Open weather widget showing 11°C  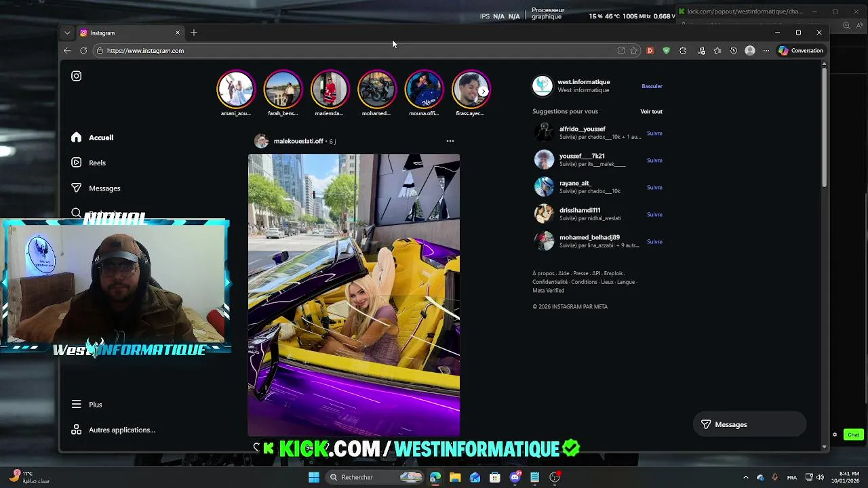(31, 477)
